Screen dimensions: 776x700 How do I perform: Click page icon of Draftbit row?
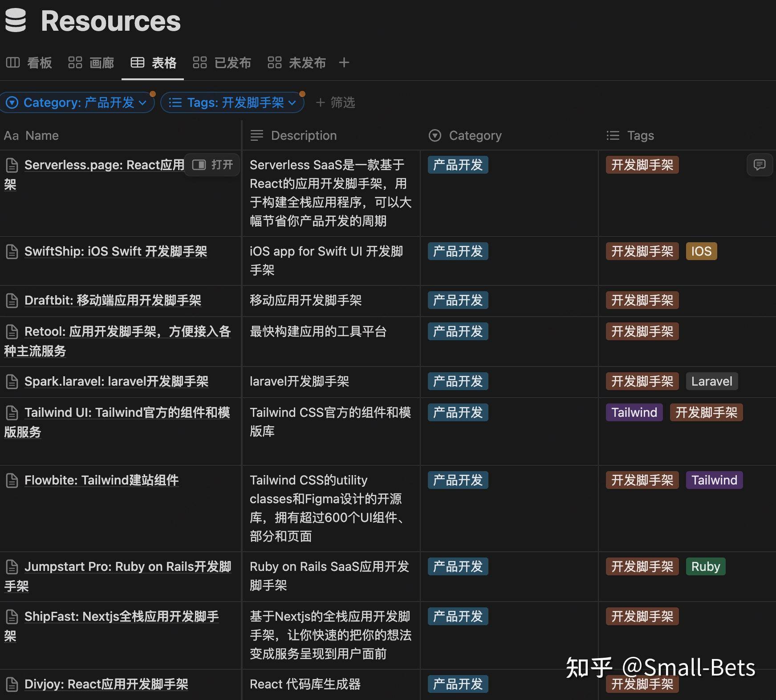pos(12,301)
